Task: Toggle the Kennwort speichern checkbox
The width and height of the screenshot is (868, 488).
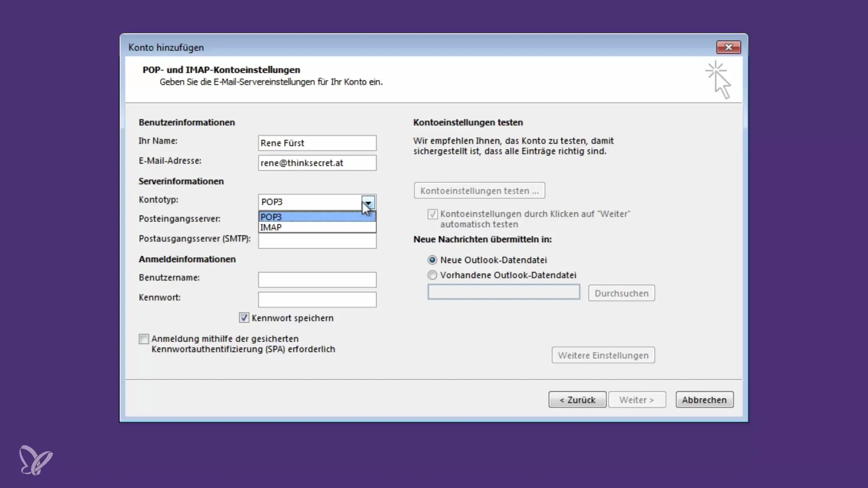Action: click(x=244, y=318)
